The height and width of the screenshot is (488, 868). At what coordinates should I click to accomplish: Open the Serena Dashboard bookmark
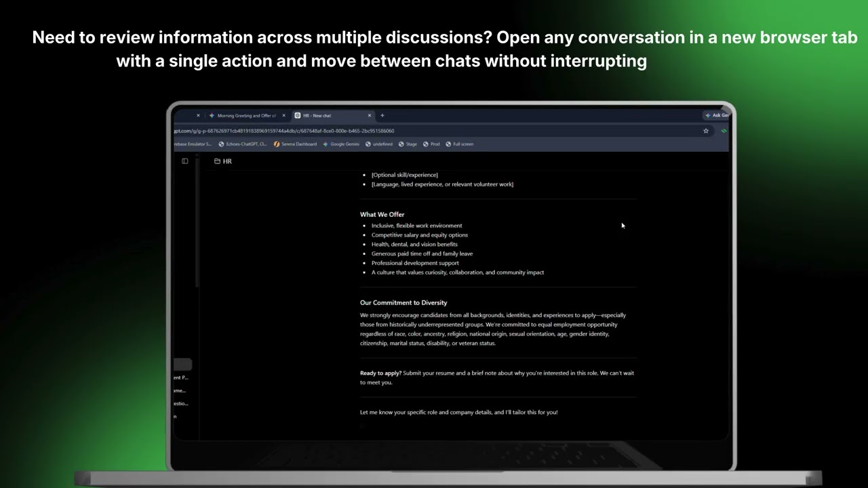click(x=295, y=144)
